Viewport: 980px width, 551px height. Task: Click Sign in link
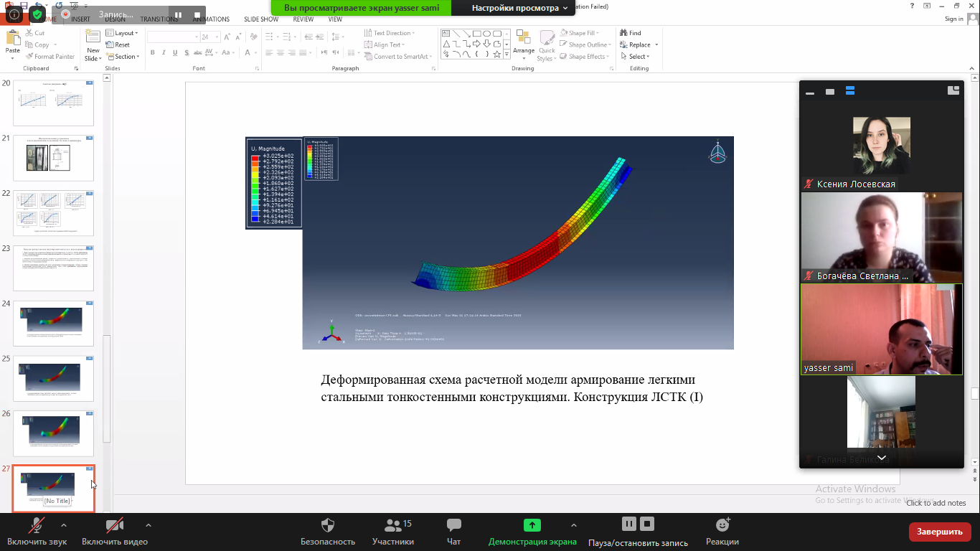[x=954, y=19]
